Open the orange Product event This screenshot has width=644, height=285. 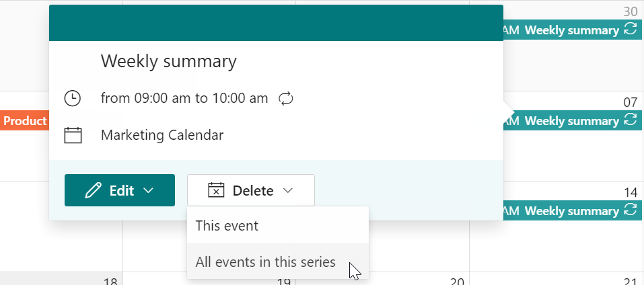click(25, 120)
